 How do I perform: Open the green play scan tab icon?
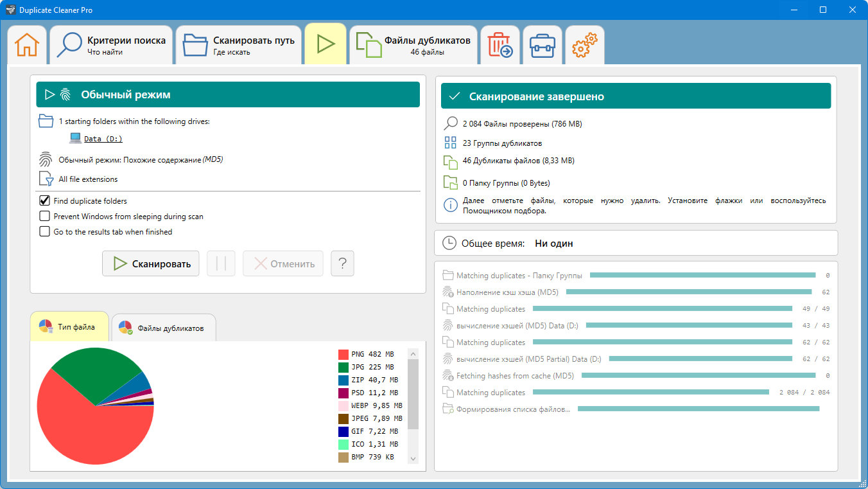pyautogui.click(x=326, y=44)
